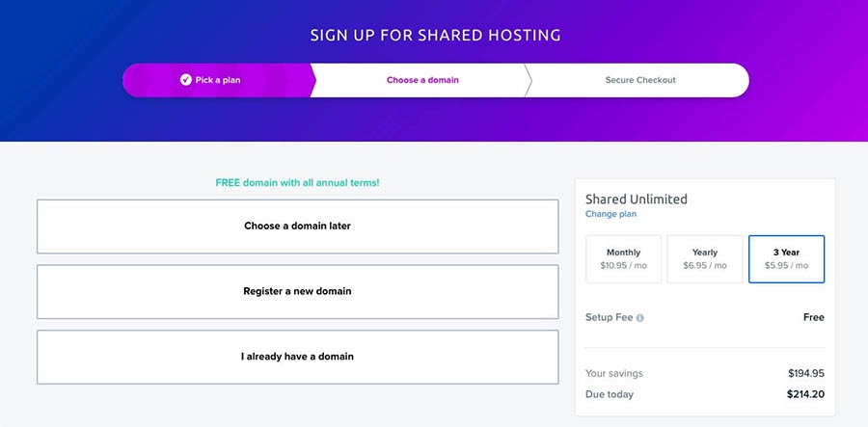Open the Secure Checkout step
Viewport: 868px width, 427px height.
tap(640, 80)
